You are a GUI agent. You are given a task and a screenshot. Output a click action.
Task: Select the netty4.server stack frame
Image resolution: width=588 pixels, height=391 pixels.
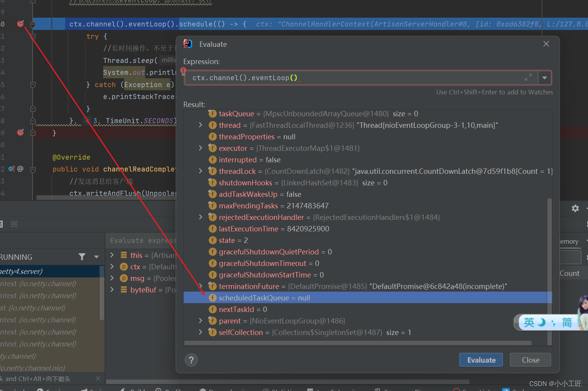pos(50,271)
